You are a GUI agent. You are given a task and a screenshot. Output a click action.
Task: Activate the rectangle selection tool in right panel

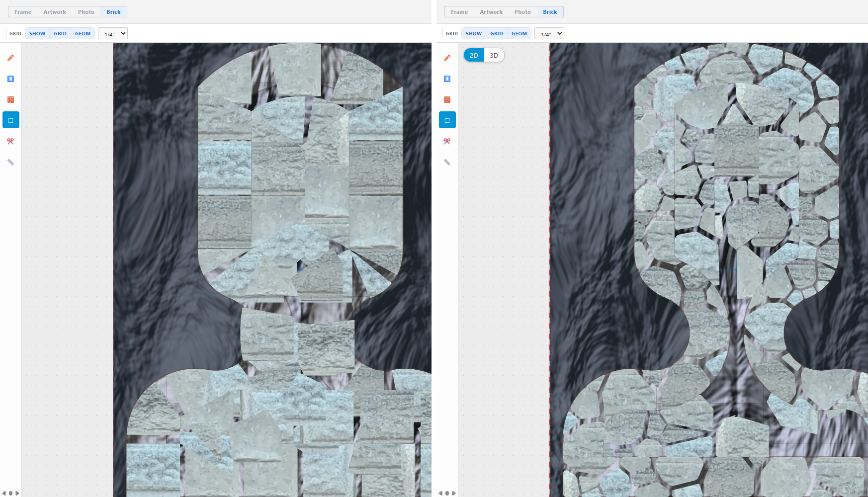[x=447, y=120]
